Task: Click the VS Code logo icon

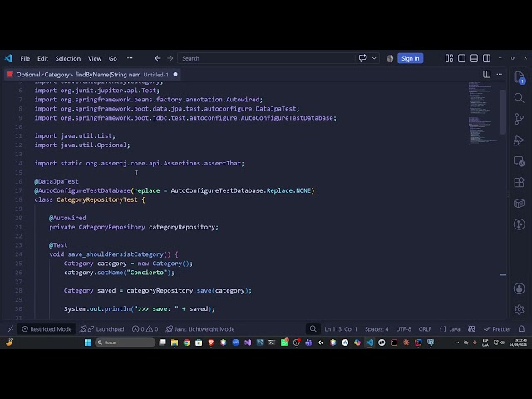Action: click(x=8, y=58)
